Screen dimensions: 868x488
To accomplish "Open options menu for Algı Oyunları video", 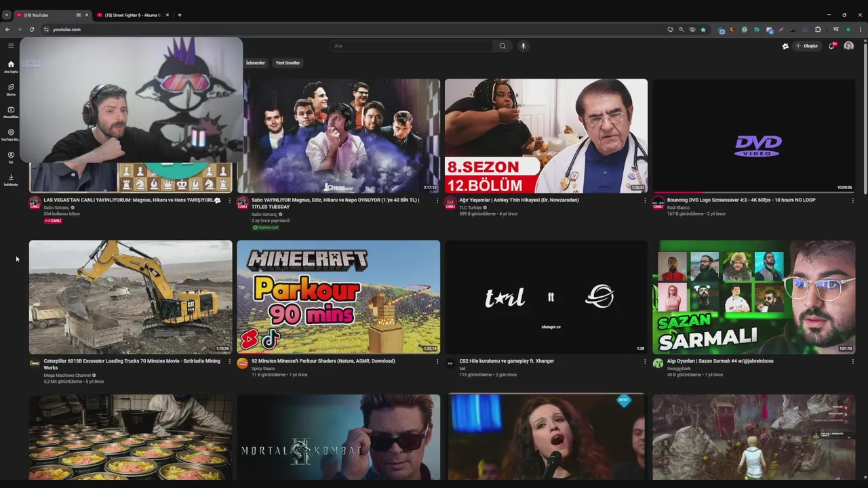I will click(852, 361).
